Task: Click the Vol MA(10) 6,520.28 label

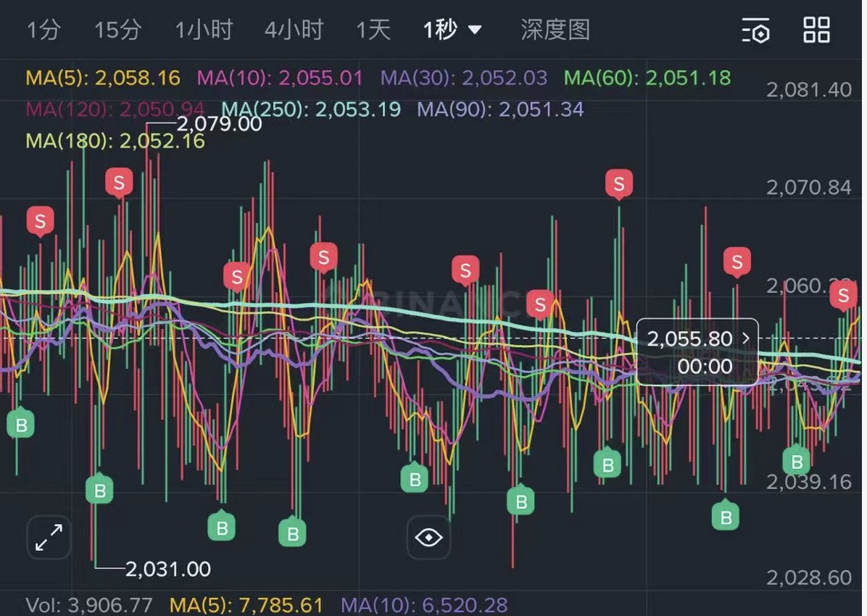Action: click(x=424, y=604)
